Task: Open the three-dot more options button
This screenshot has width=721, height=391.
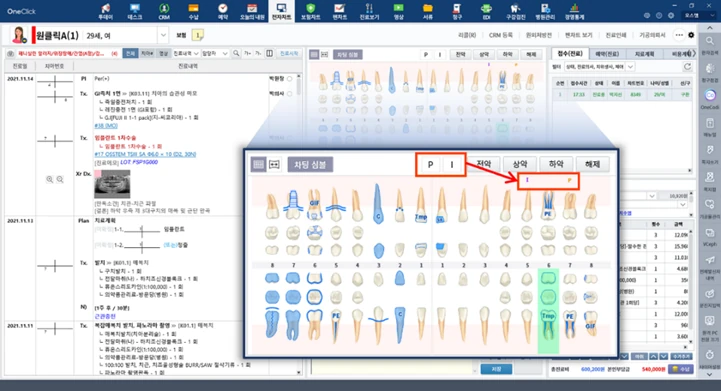Action: (679, 35)
